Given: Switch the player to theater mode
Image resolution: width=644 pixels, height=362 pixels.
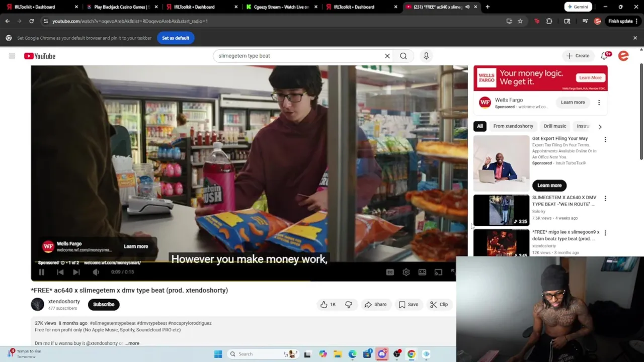Looking at the screenshot, I should 422,272.
